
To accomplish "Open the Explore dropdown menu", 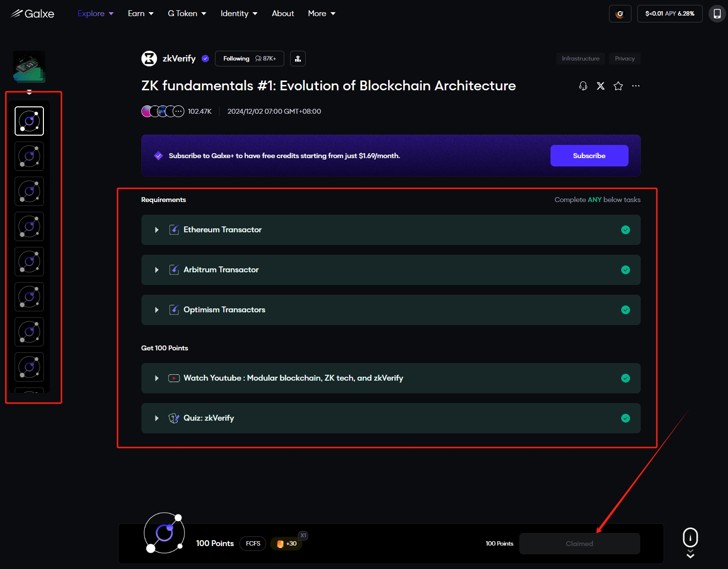I will pyautogui.click(x=96, y=14).
